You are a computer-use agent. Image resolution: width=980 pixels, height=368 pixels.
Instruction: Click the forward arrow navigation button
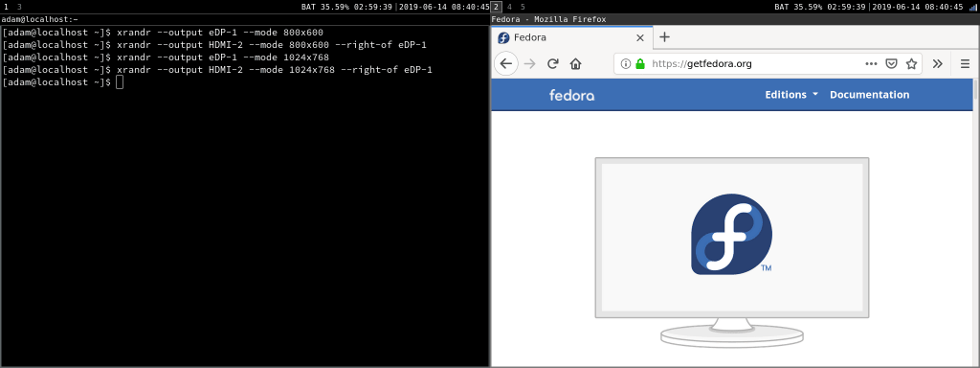pyautogui.click(x=530, y=64)
